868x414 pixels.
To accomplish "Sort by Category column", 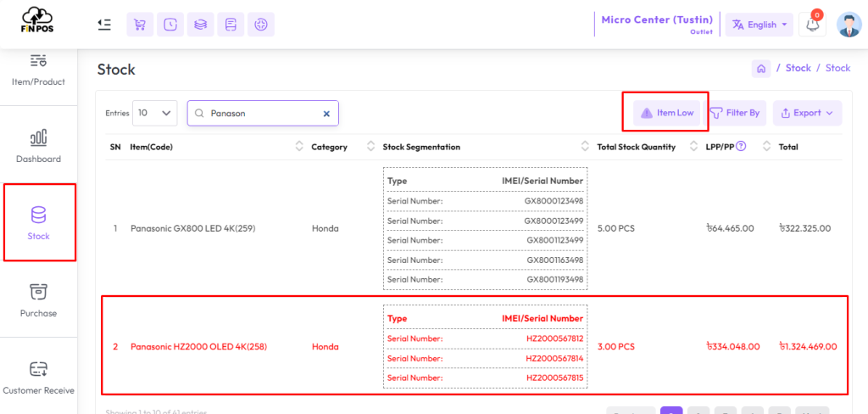I will point(371,147).
